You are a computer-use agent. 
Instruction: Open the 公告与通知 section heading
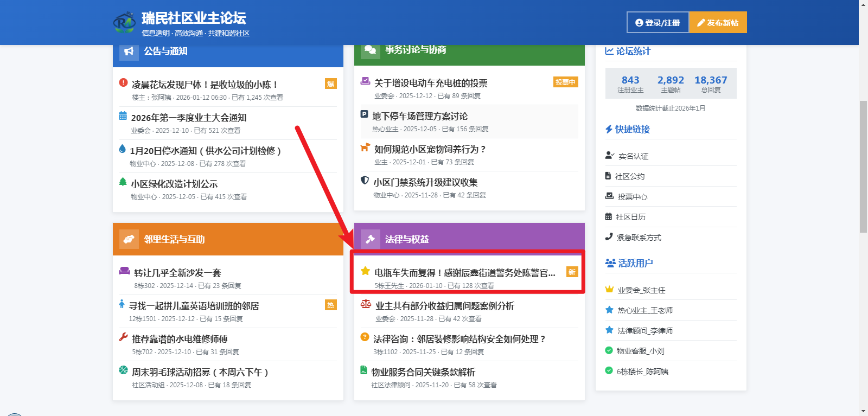pos(165,51)
